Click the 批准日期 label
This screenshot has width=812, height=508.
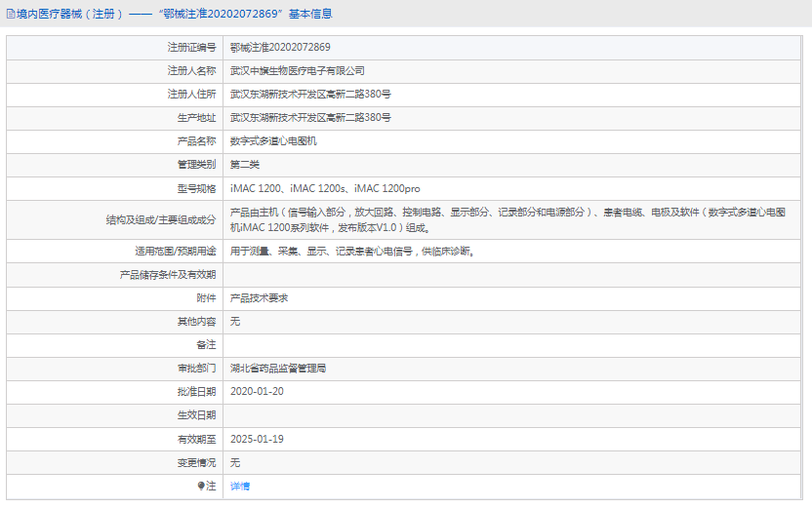[x=196, y=392]
